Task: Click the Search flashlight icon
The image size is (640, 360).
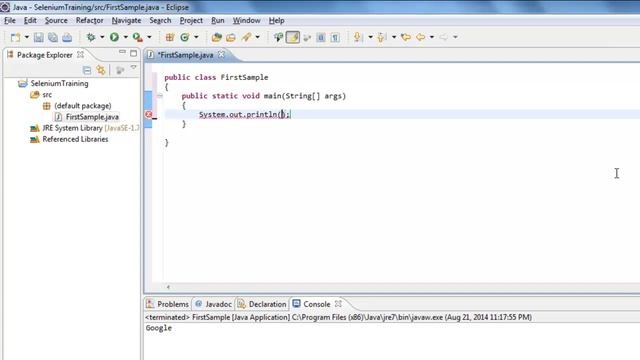Action: [246, 38]
